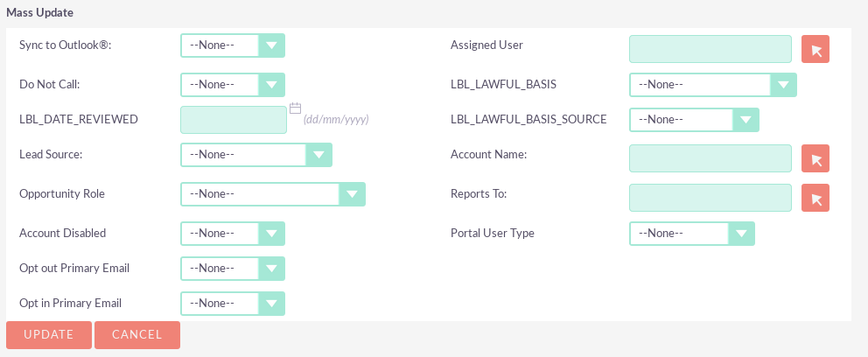Click into the Reports To text field
This screenshot has height=357, width=868.
[x=710, y=199]
